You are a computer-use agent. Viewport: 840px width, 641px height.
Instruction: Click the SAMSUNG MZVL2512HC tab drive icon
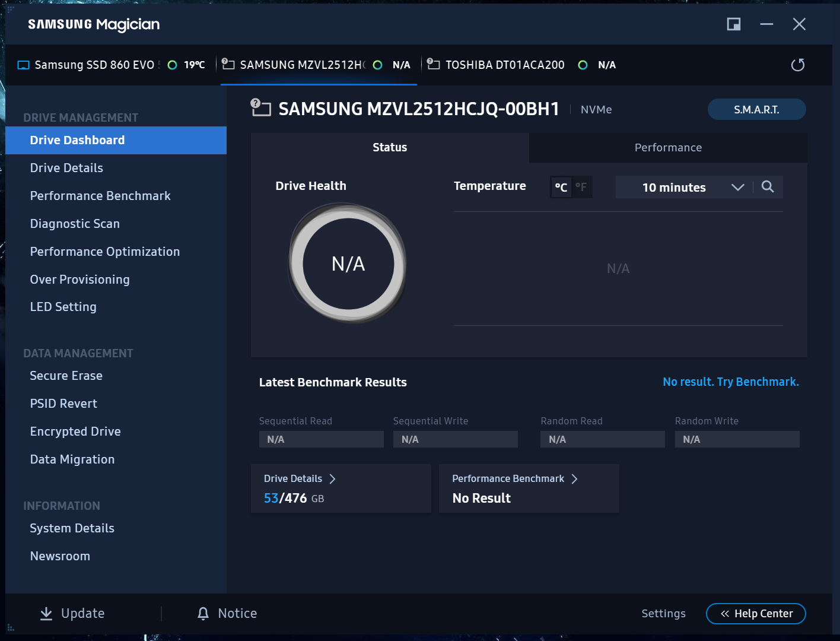click(x=228, y=64)
